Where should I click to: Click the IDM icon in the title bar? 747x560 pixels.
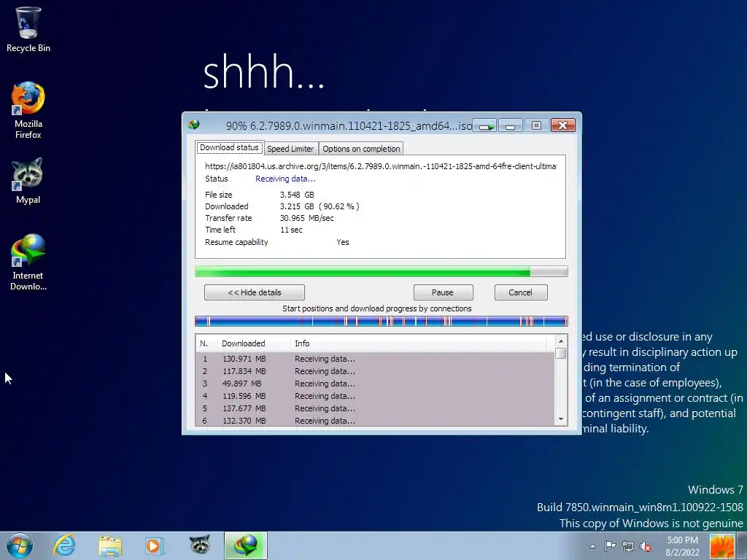[194, 125]
